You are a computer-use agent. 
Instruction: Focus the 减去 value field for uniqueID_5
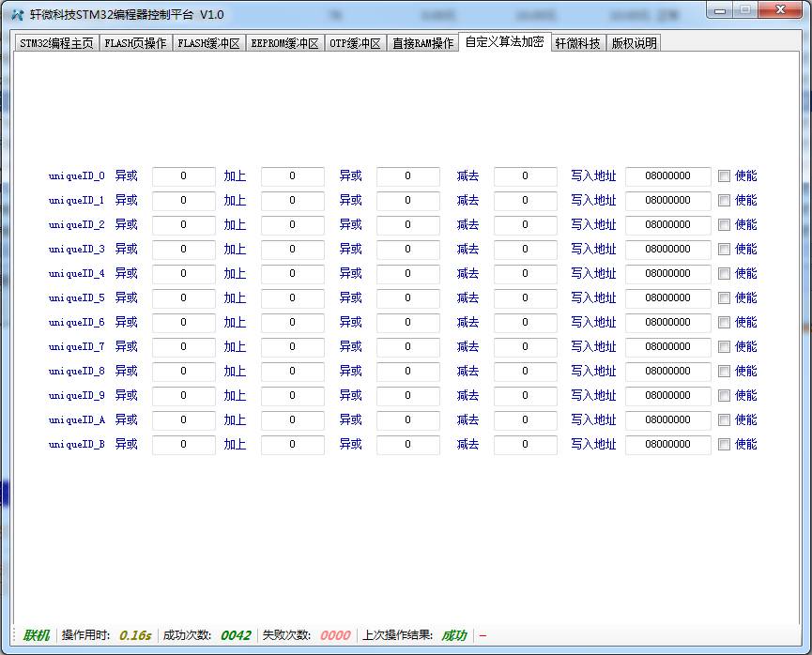[525, 297]
